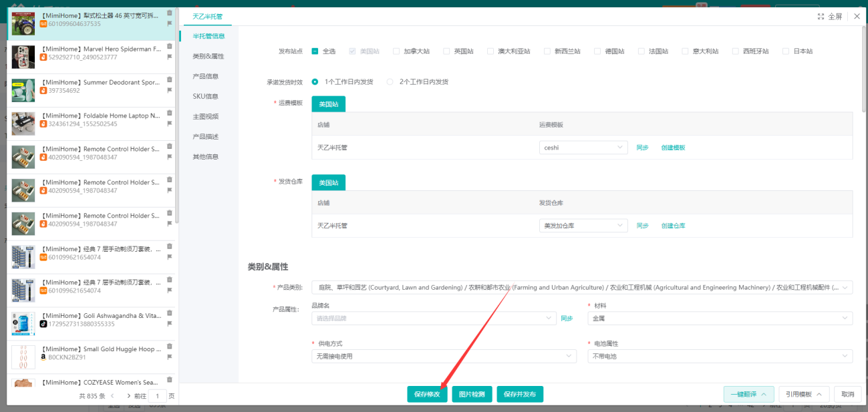Flag the first 犁式松土器 product

[x=169, y=23]
